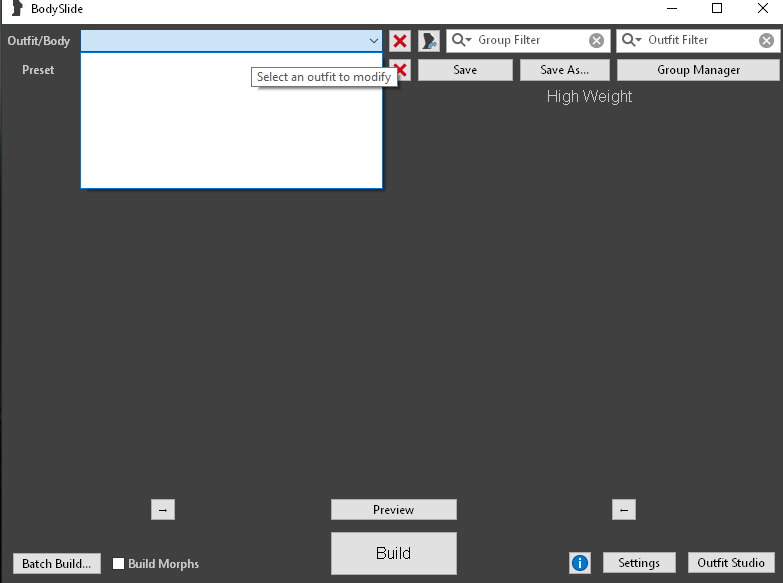
Task: Click the Preview button
Action: click(393, 510)
